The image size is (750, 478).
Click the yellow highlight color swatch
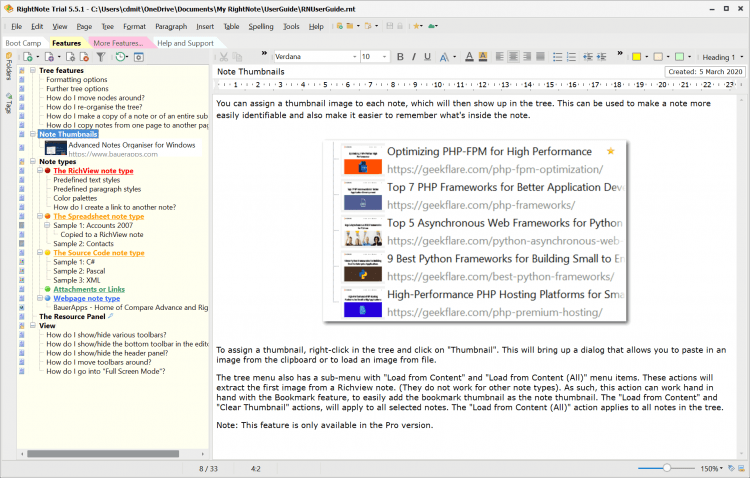636,57
